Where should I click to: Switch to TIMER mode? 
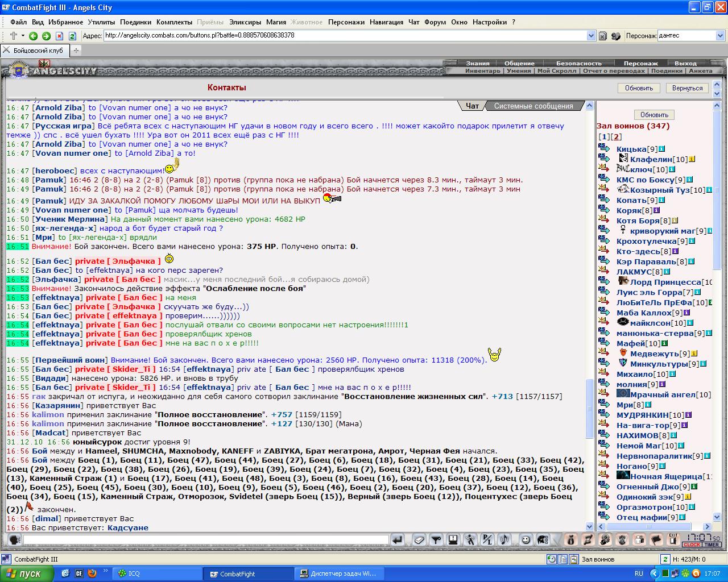pos(712,544)
